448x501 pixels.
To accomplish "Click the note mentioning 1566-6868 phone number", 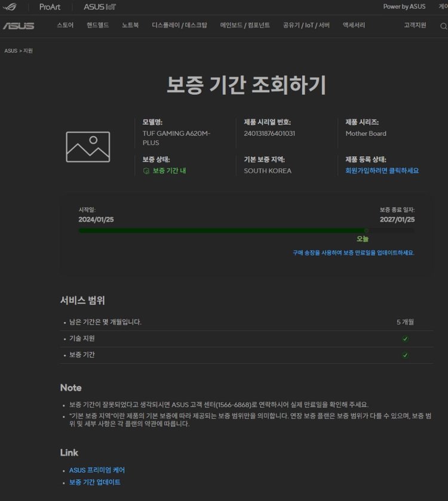I will click(219, 405).
